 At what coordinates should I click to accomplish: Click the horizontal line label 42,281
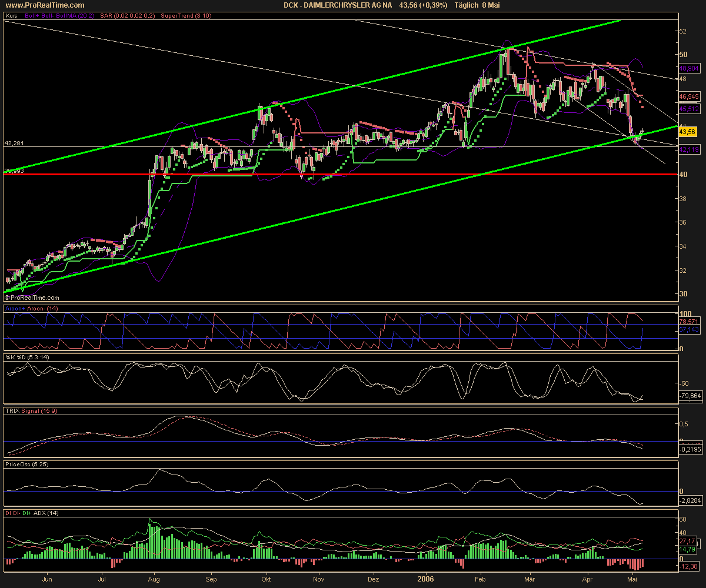coord(14,143)
